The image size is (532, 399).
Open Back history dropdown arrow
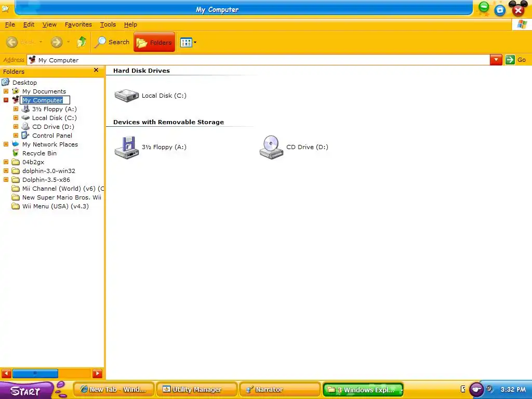pyautogui.click(x=41, y=42)
